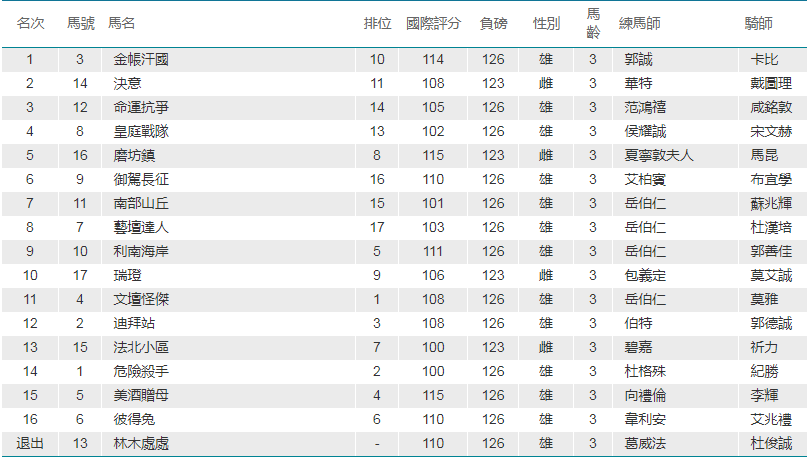Select jockey 戴圖理
Image resolution: width=807 pixels, height=460 pixels.
point(771,83)
